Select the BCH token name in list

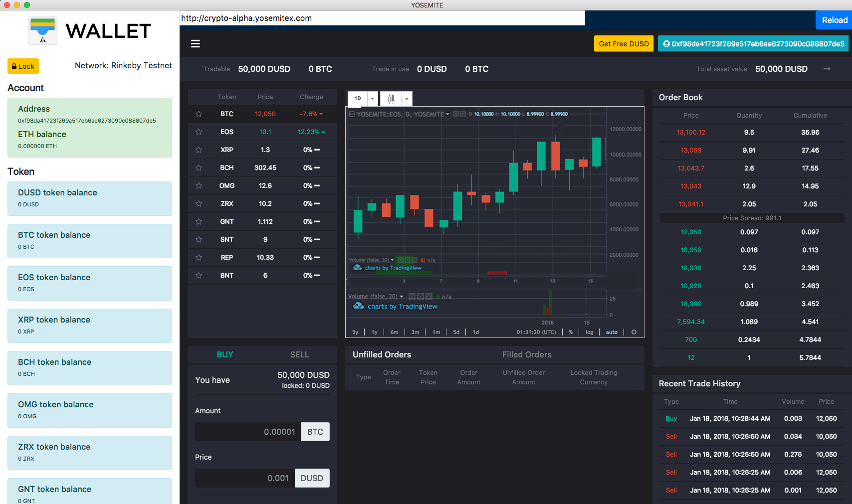pyautogui.click(x=227, y=168)
